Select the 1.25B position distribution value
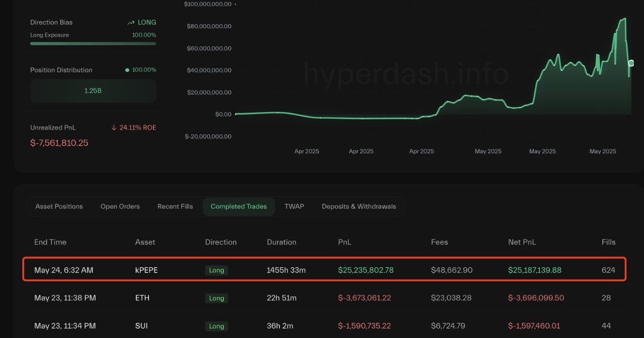This screenshot has width=644, height=338. click(x=93, y=91)
